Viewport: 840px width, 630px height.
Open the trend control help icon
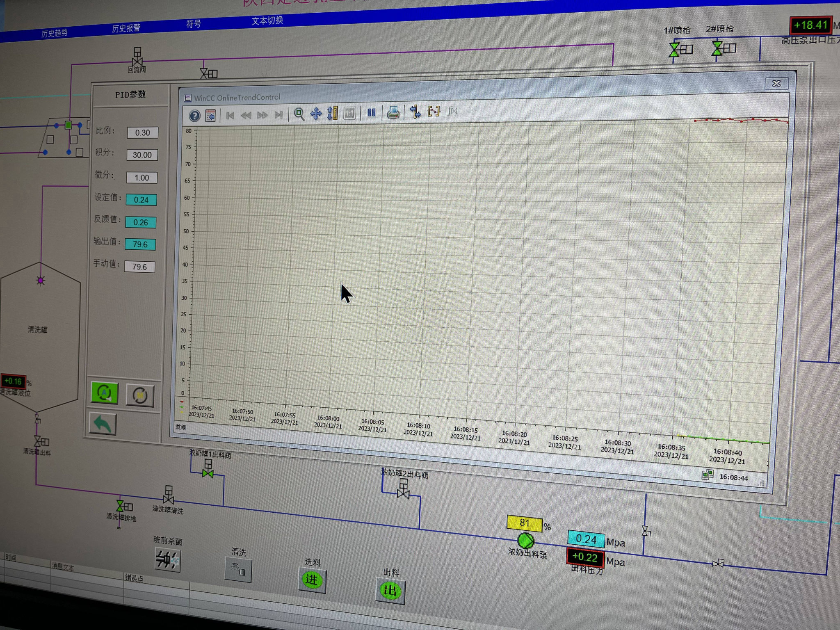(x=194, y=116)
